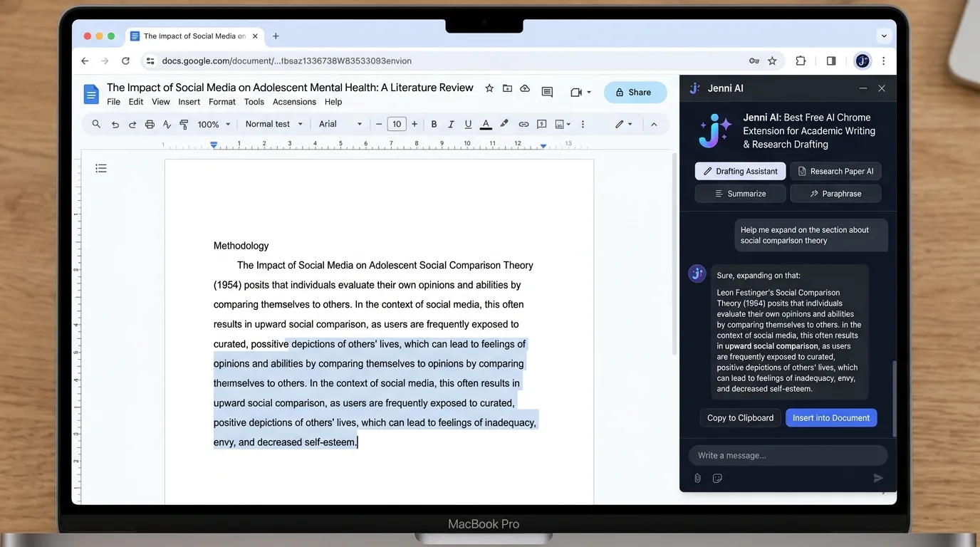Click the font size field showing 10
Screen dimensions: 980x547
(397, 124)
